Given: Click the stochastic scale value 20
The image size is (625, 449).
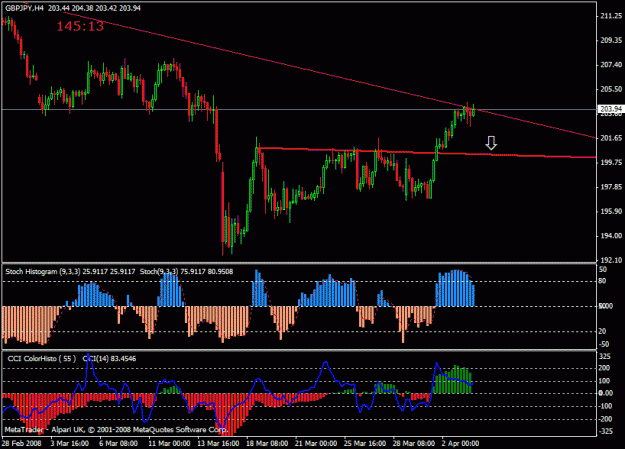Looking at the screenshot, I should click(x=602, y=331).
